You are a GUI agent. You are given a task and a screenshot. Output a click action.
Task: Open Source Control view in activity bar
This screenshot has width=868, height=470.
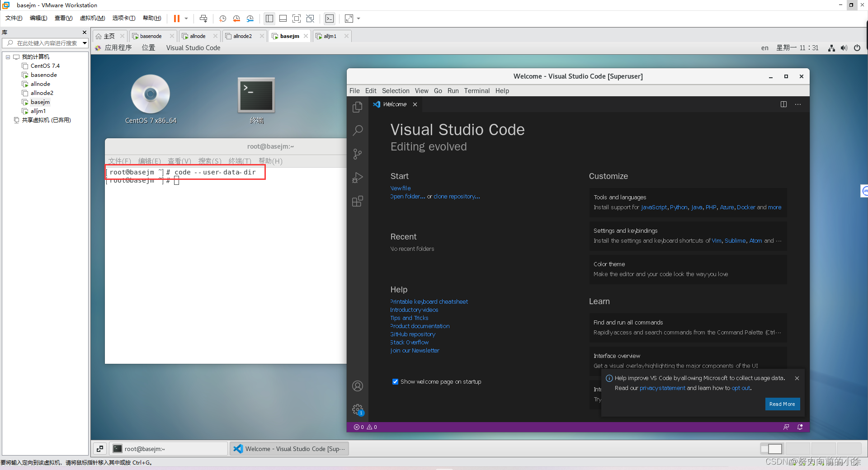point(358,154)
